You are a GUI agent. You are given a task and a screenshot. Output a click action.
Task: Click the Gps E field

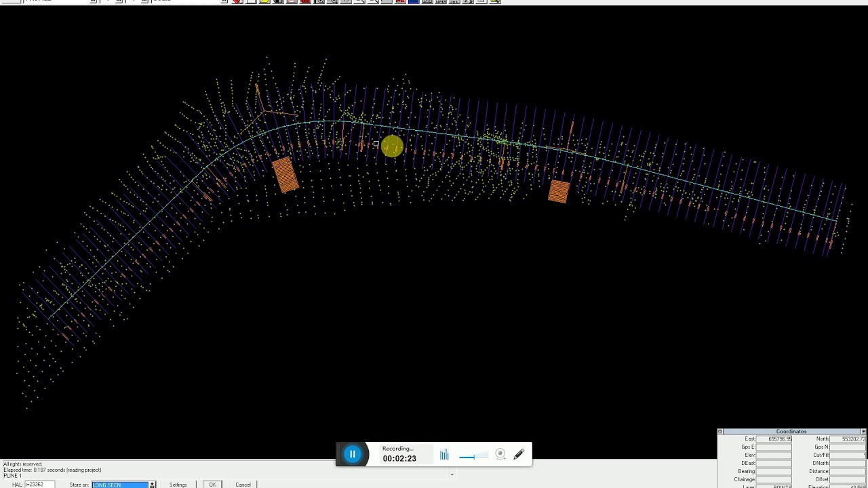(774, 447)
